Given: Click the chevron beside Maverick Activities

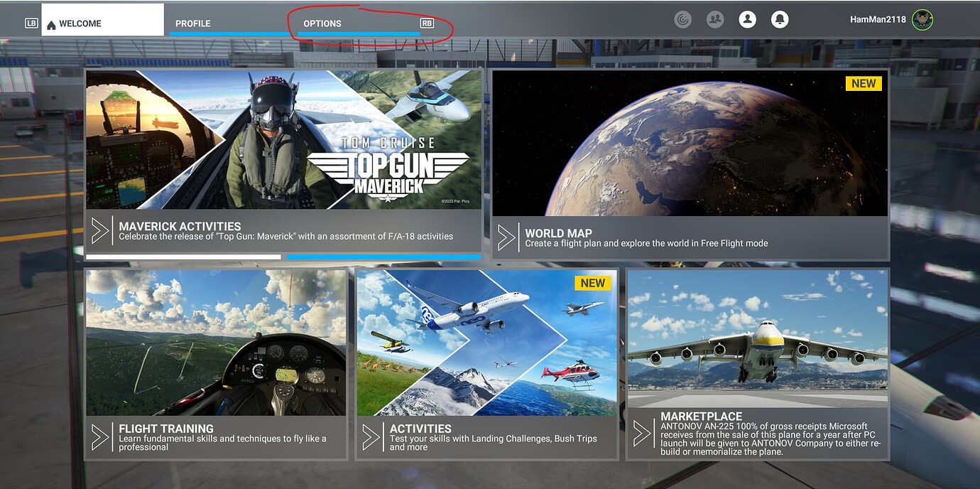Looking at the screenshot, I should click(100, 231).
